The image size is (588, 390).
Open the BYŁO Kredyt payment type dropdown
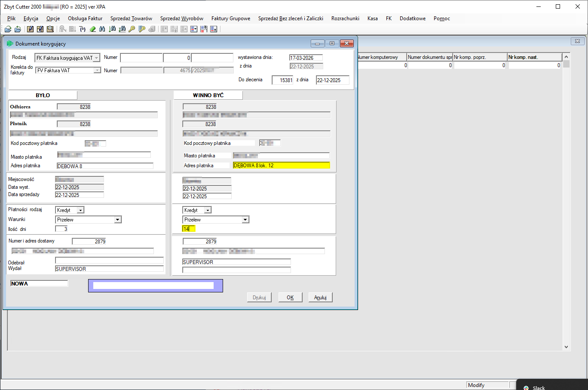click(x=80, y=210)
